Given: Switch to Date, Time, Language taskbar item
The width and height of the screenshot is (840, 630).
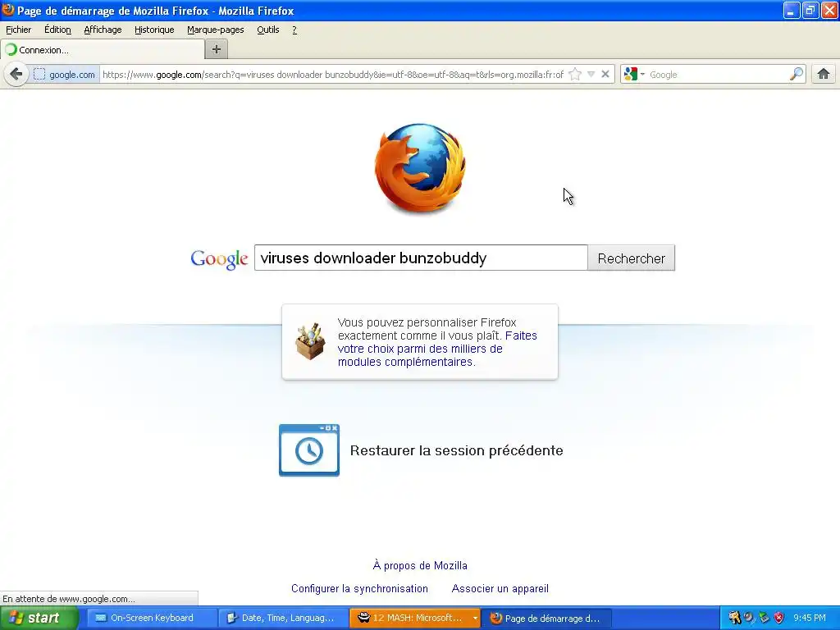Looking at the screenshot, I should pyautogui.click(x=282, y=618).
